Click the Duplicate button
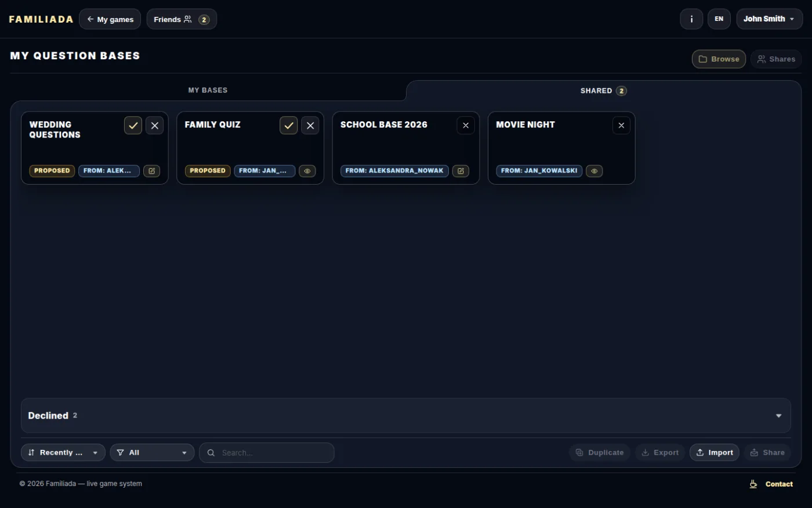This screenshot has height=508, width=812. 600,453
